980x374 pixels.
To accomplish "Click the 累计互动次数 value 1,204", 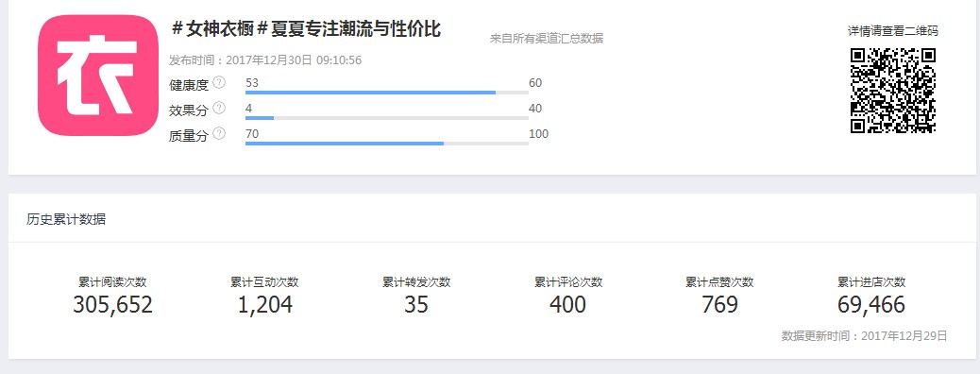I will pos(265,304).
